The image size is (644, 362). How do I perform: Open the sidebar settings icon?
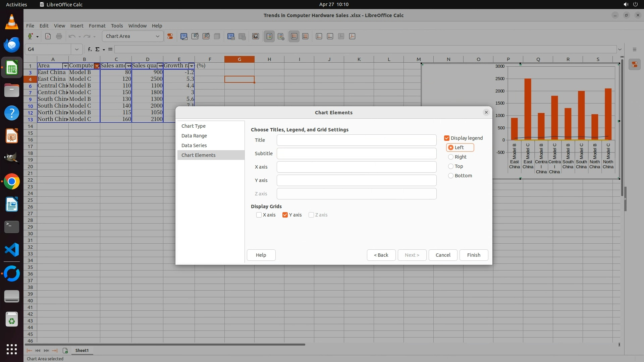[634, 49]
